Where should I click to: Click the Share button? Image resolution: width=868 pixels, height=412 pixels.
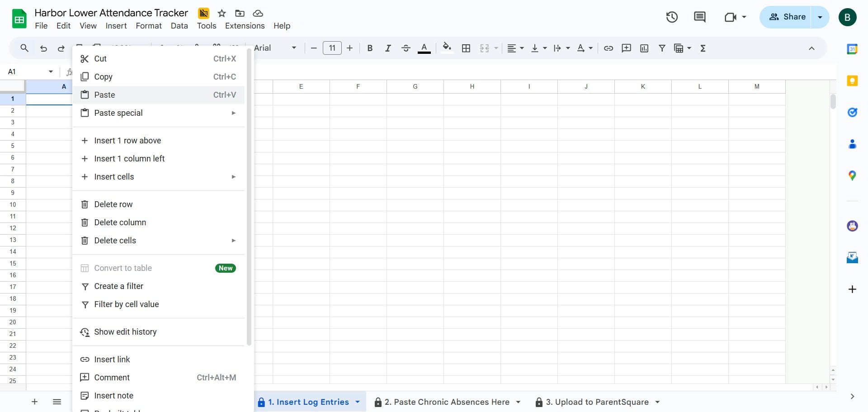point(788,17)
